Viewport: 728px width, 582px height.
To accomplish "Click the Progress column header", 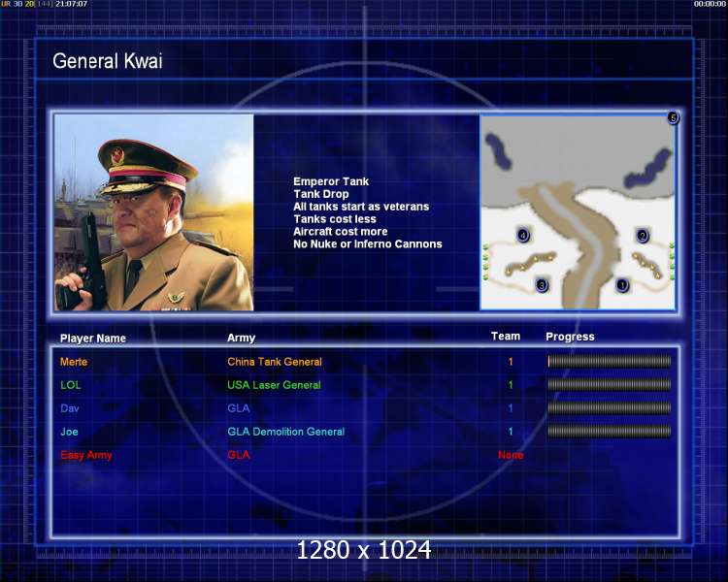I will 570,337.
